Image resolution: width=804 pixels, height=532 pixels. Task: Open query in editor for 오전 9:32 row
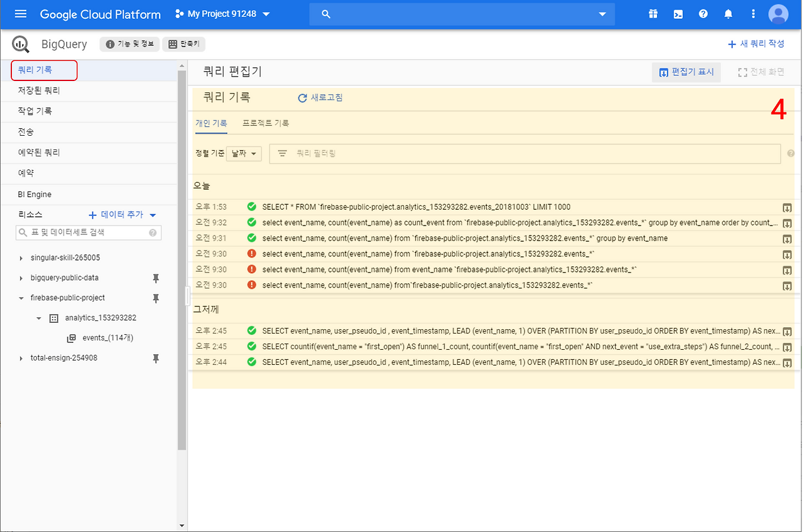click(786, 224)
